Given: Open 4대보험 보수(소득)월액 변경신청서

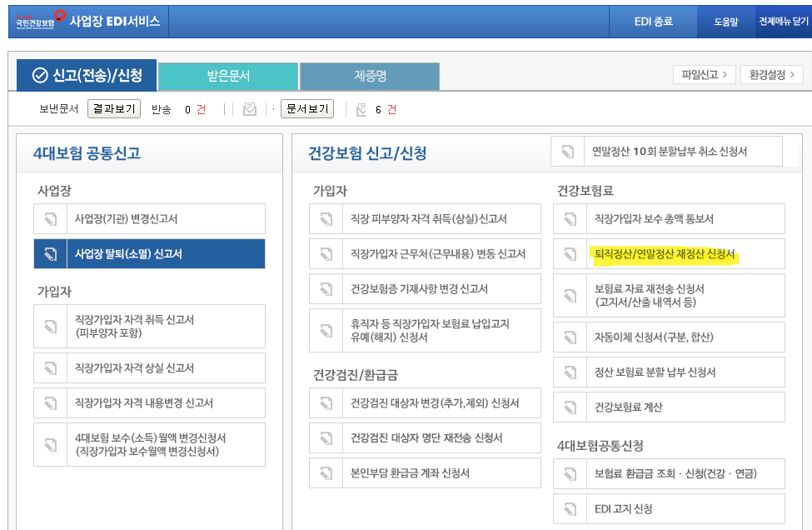Looking at the screenshot, I should click(150, 444).
